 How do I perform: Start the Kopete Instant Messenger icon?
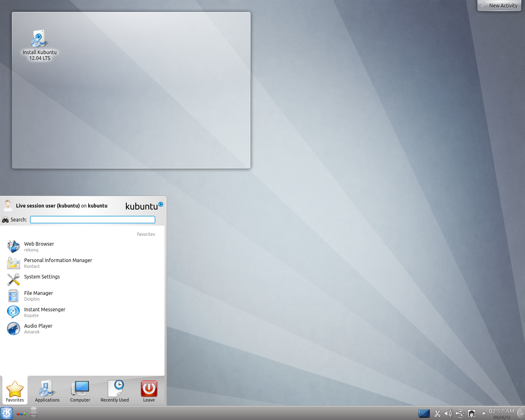coord(14,312)
